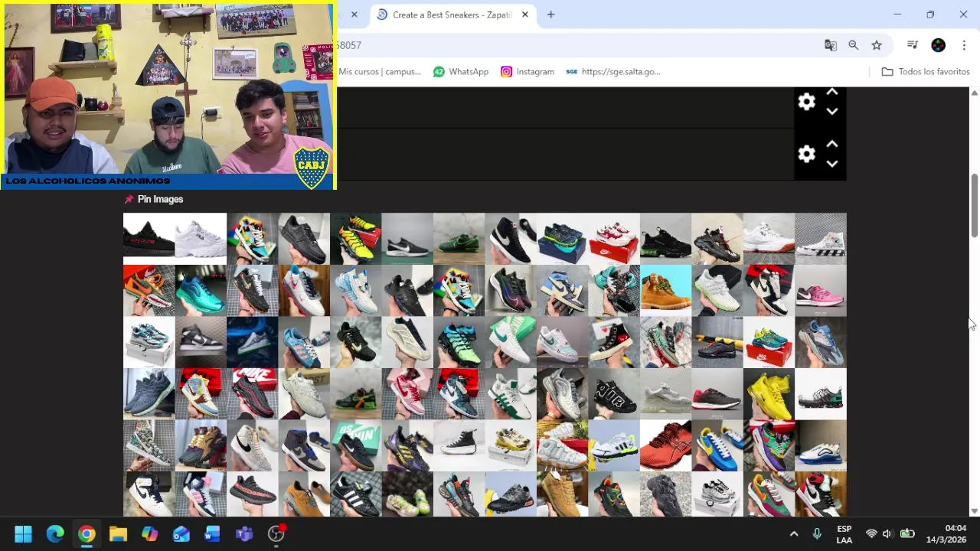
Task: Launch Microsoft Edge from taskbar
Action: click(x=55, y=534)
